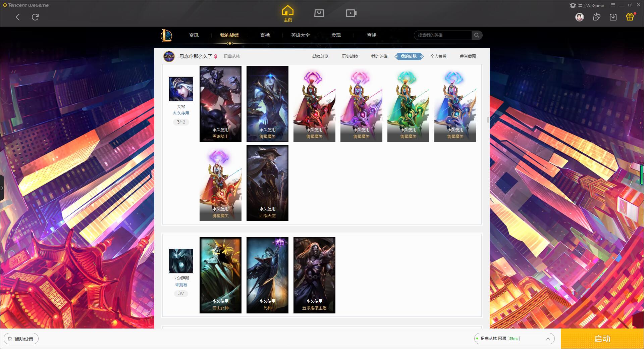644x349 pixels.
Task: Open the dark 御星魔矢 splash skin card
Action: [267, 104]
